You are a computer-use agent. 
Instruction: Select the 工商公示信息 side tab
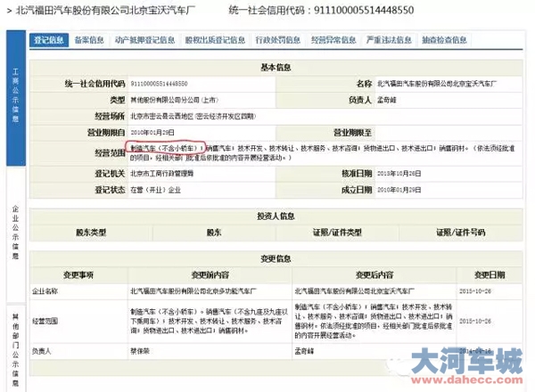16,97
